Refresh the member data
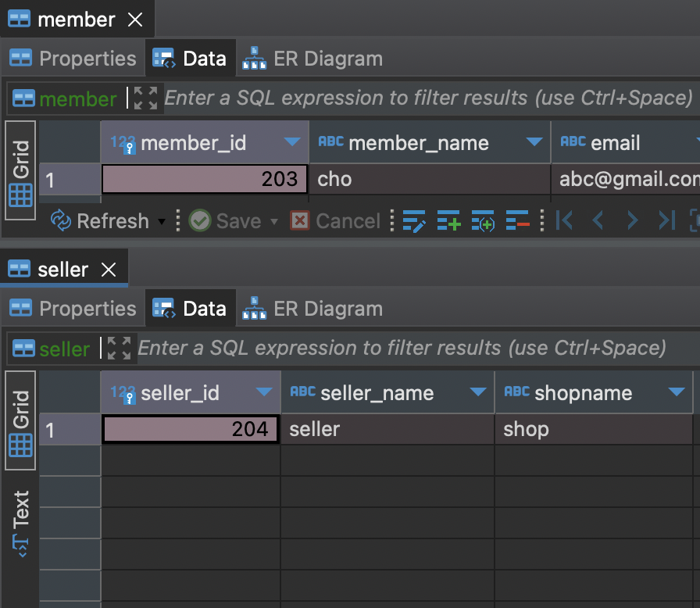Screen dimensions: 700x608 point(100,221)
